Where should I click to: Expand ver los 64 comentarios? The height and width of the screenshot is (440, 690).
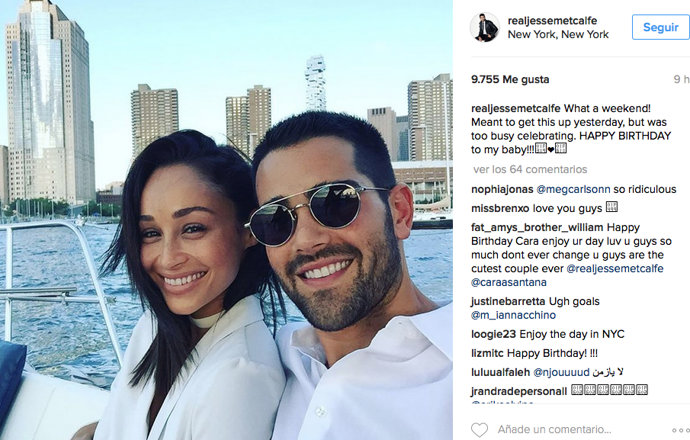[x=530, y=169]
